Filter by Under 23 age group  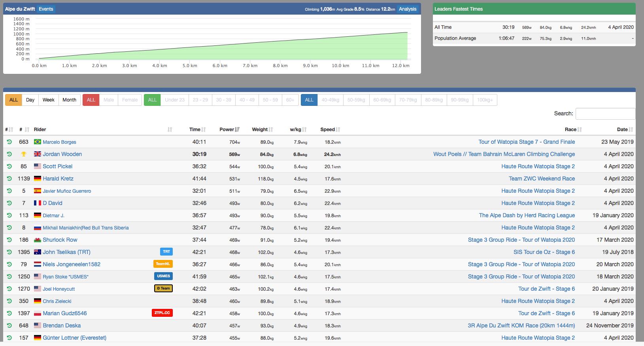coord(175,100)
